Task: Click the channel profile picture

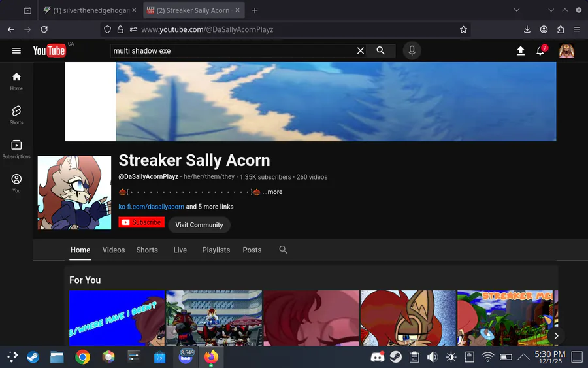Action: 74,192
